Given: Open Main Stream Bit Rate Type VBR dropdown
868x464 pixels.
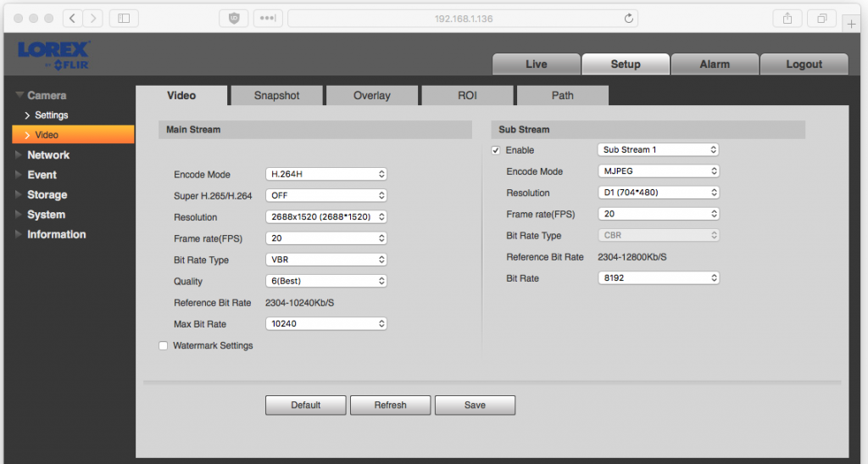Looking at the screenshot, I should [x=326, y=260].
